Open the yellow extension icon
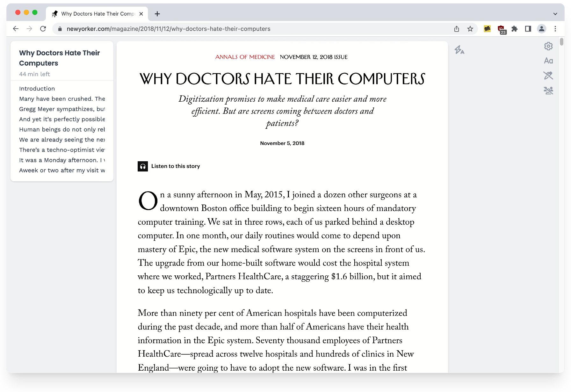The height and width of the screenshot is (392, 571). click(487, 29)
